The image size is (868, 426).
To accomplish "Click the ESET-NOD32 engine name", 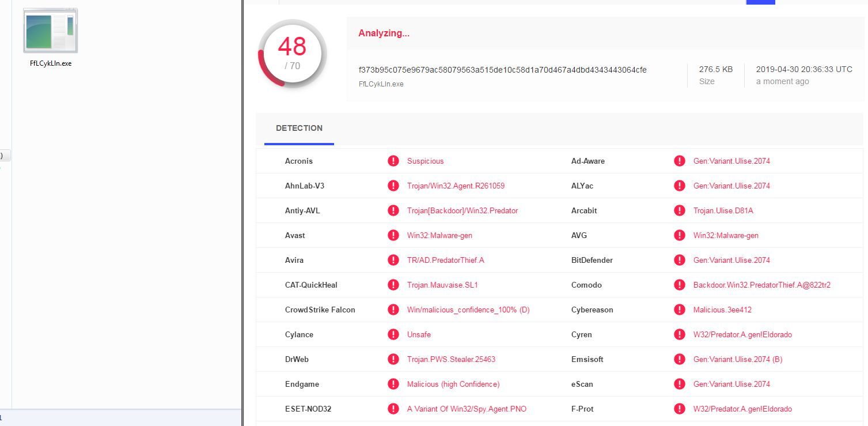I will pyautogui.click(x=308, y=409).
